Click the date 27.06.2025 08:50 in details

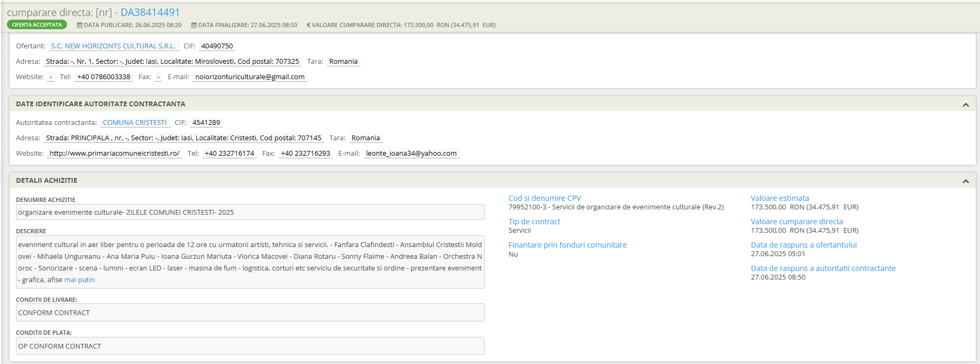[x=778, y=277]
